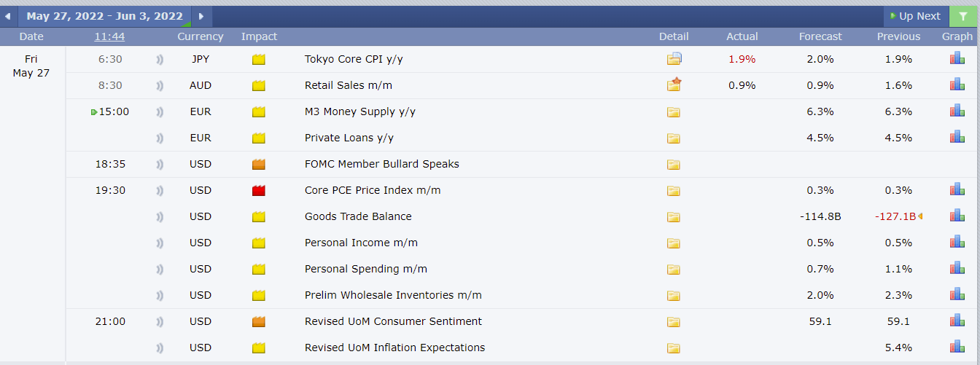
Task: Go to next week with right arrow
Action: coord(201,16)
